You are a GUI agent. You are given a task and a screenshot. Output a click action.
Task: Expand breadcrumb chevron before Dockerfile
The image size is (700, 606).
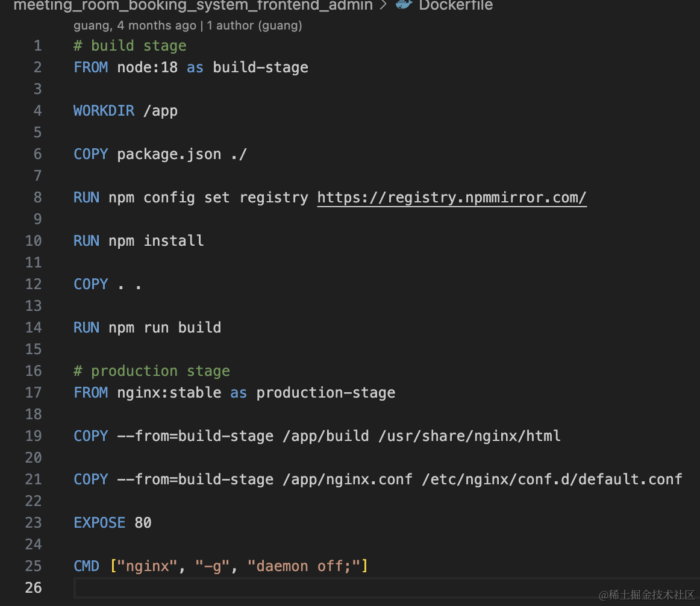pyautogui.click(x=383, y=5)
